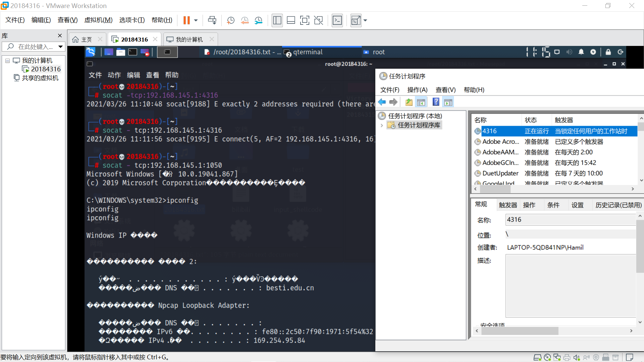The height and width of the screenshot is (362, 644).
Task: Open the snapshot manager
Action: tap(258, 20)
